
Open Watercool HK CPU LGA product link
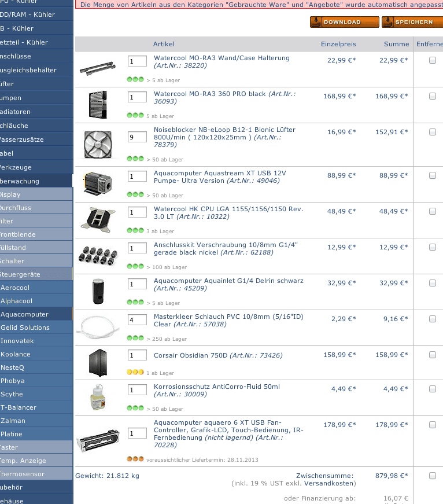(228, 212)
